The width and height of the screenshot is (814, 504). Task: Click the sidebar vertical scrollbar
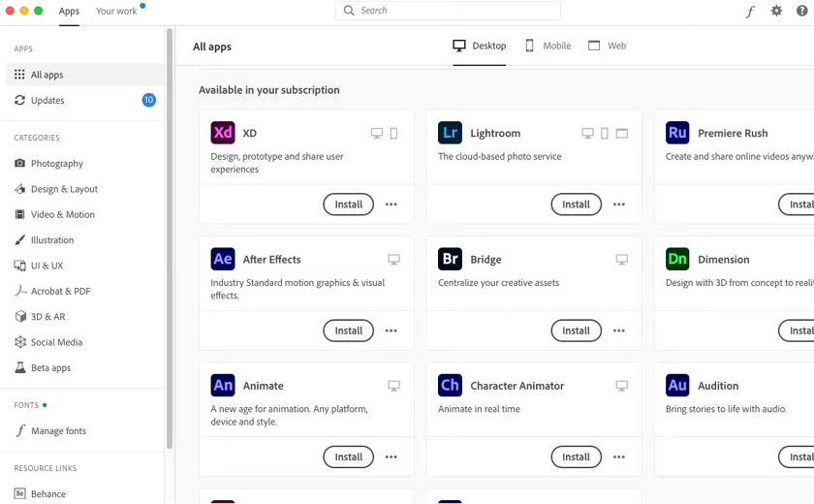pyautogui.click(x=170, y=242)
